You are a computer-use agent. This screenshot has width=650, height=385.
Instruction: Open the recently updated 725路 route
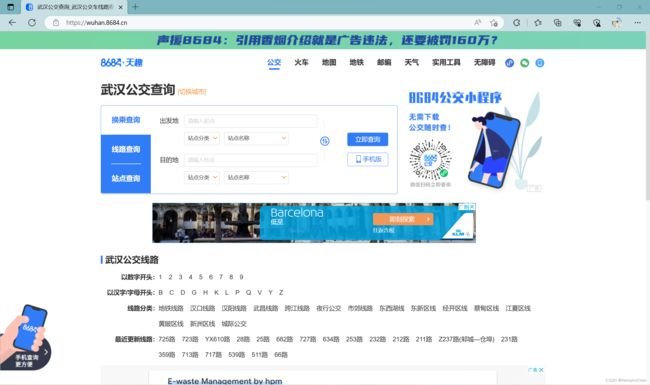click(x=167, y=339)
